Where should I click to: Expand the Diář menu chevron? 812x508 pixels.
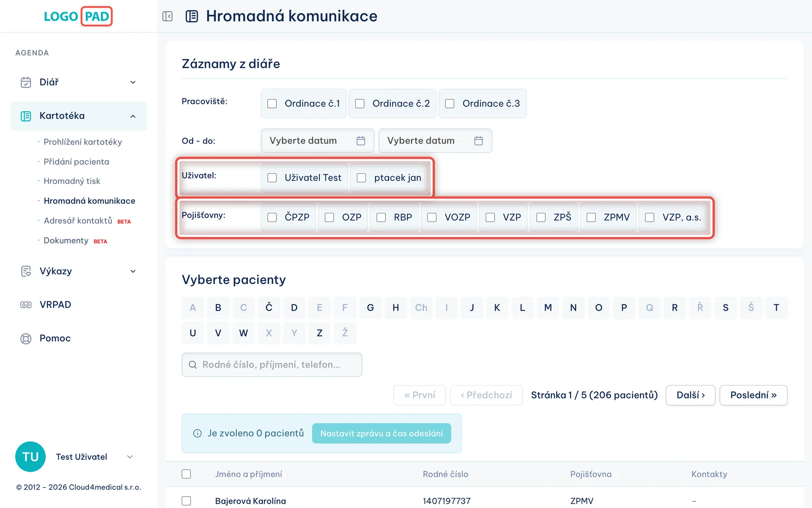pyautogui.click(x=133, y=82)
